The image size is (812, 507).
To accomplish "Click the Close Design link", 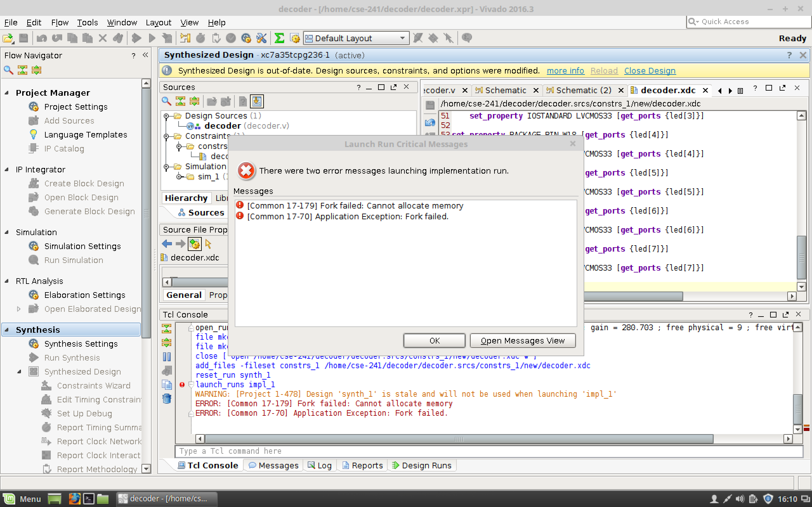I will pos(650,71).
